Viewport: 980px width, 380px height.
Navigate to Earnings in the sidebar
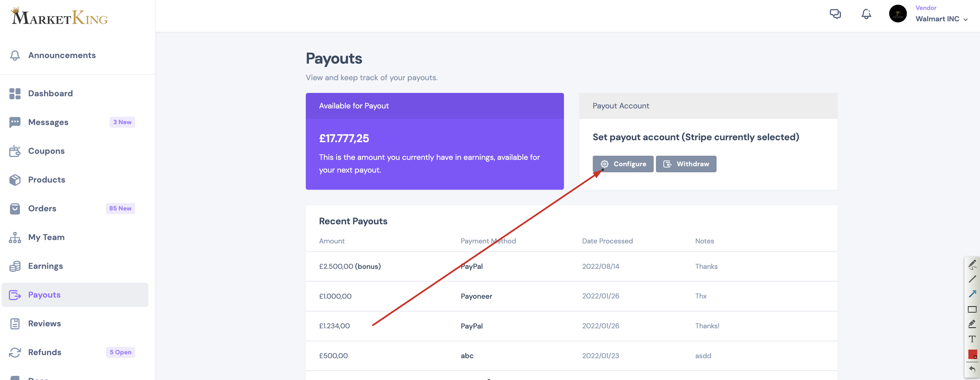coord(45,266)
